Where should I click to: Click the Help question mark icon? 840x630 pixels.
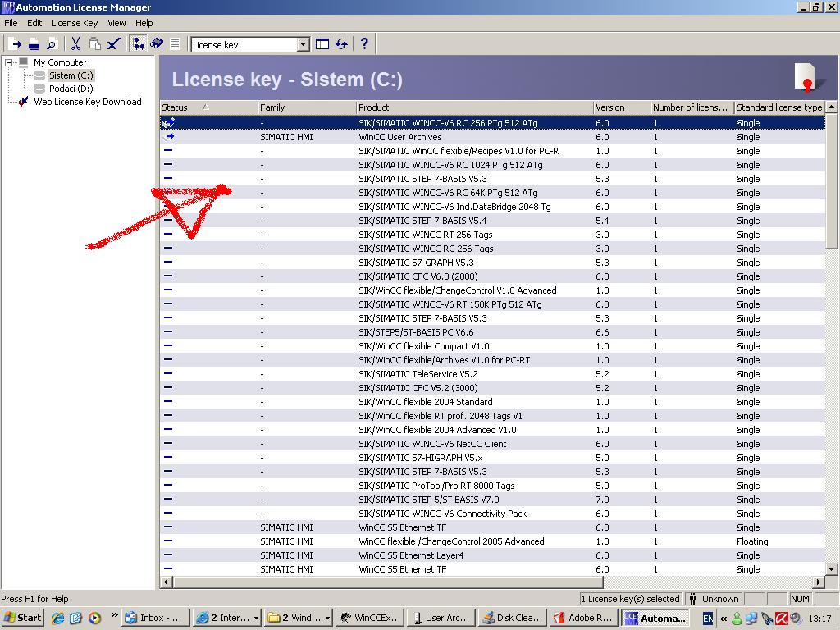click(364, 44)
